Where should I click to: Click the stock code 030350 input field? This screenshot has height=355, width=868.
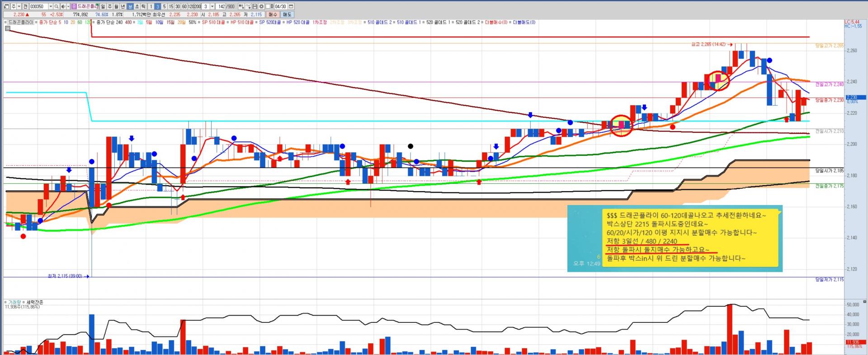pos(38,7)
